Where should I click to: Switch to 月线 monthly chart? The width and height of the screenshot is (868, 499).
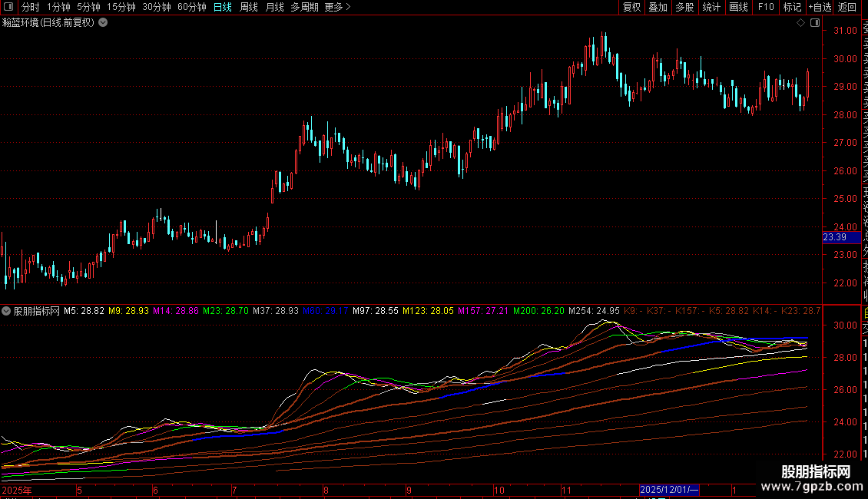274,7
